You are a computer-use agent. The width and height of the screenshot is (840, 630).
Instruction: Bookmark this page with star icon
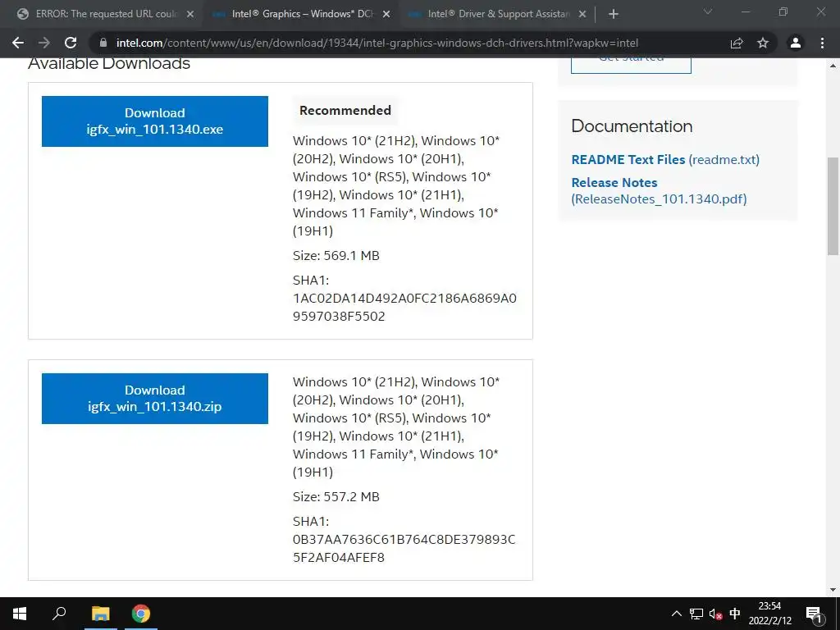763,43
